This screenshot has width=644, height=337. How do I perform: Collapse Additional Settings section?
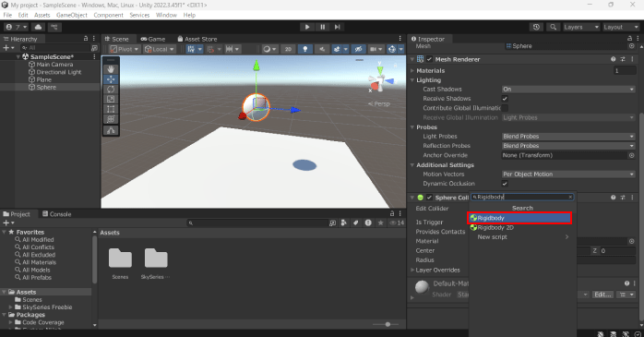point(411,165)
